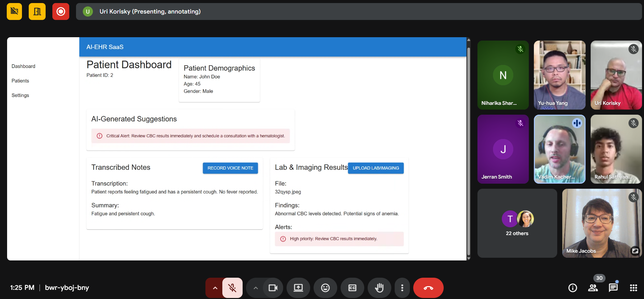
Task: Click the Record Voice Note button
Action: [230, 168]
